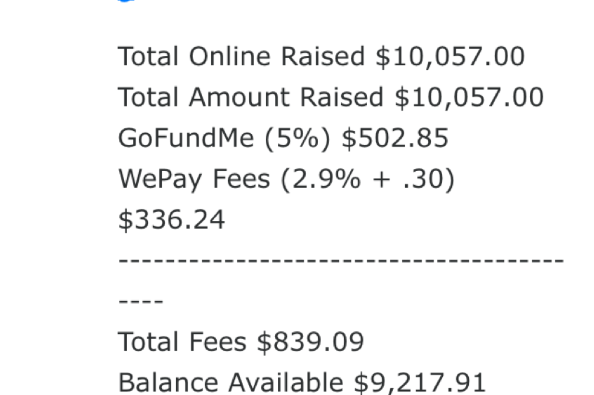Select the $10,057.00 Total Amount Raised value
The image size is (594, 395).
point(469,98)
